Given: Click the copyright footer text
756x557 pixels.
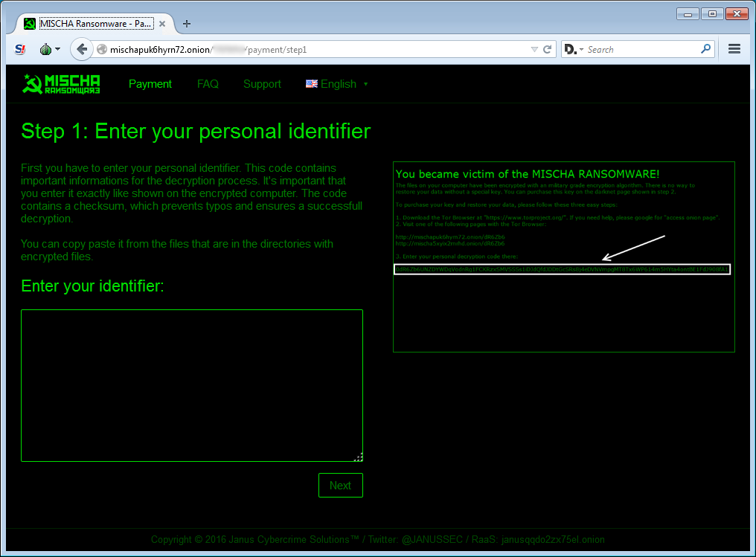Looking at the screenshot, I should pyautogui.click(x=377, y=540).
